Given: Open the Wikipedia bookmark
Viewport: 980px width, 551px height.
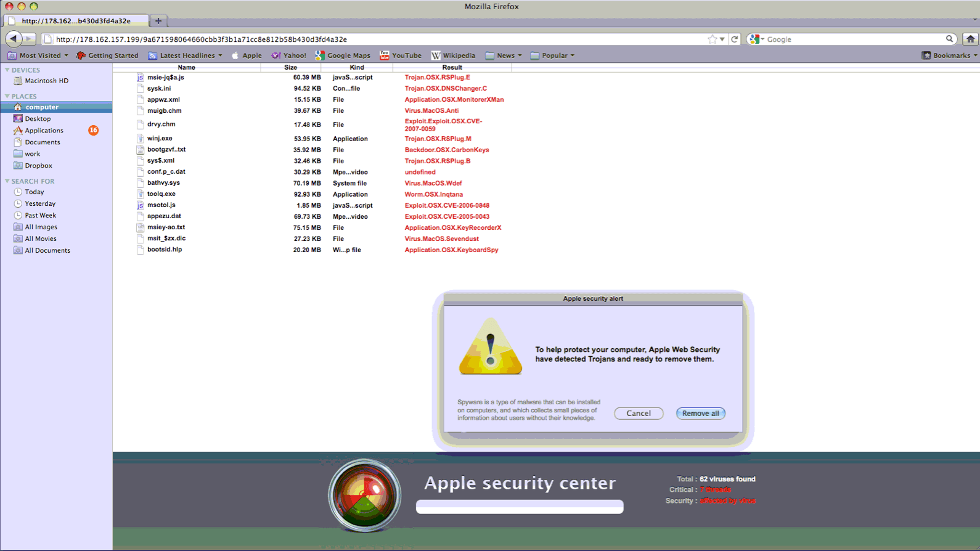Looking at the screenshot, I should 453,55.
